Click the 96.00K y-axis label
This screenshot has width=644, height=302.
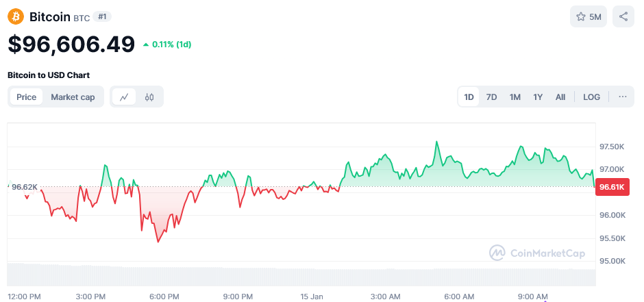click(x=612, y=216)
